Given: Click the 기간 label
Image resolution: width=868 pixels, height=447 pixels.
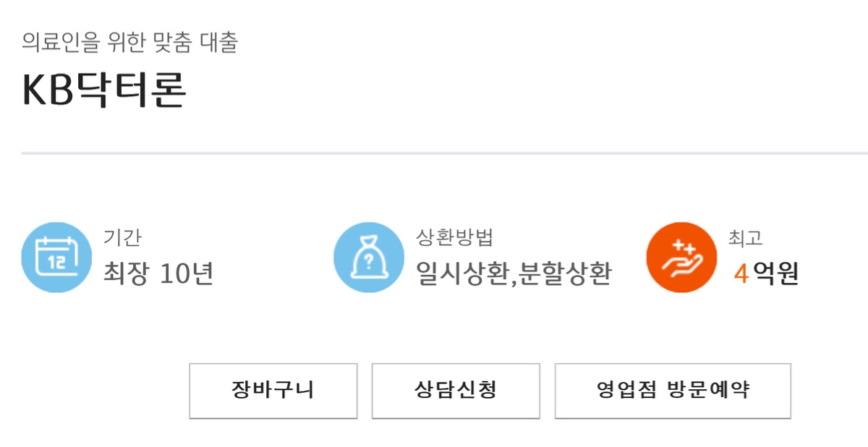Looking at the screenshot, I should click(122, 237).
